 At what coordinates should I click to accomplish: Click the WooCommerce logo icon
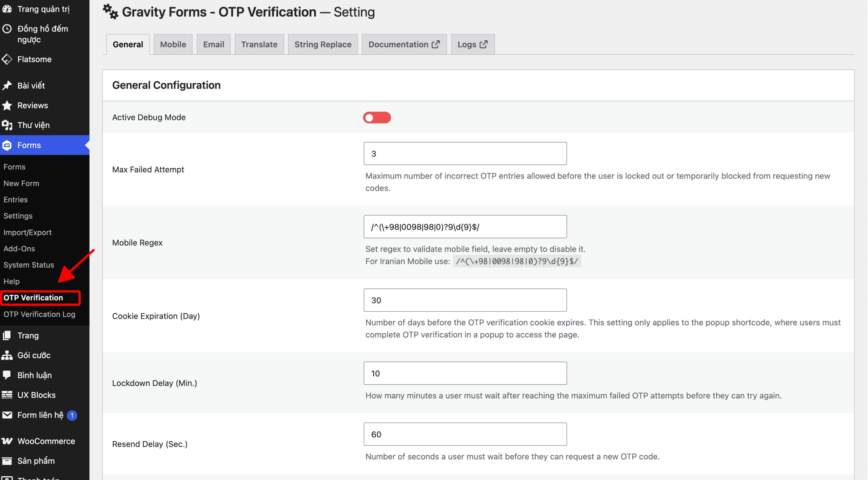tap(7, 441)
